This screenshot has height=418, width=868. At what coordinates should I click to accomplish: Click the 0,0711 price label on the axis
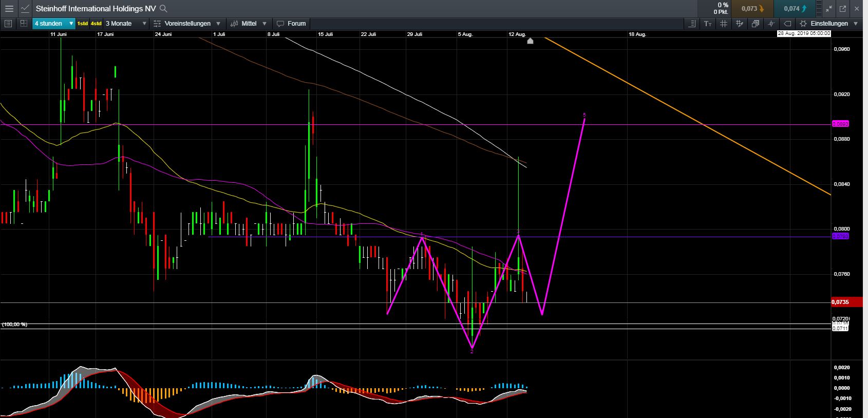[x=840, y=328]
